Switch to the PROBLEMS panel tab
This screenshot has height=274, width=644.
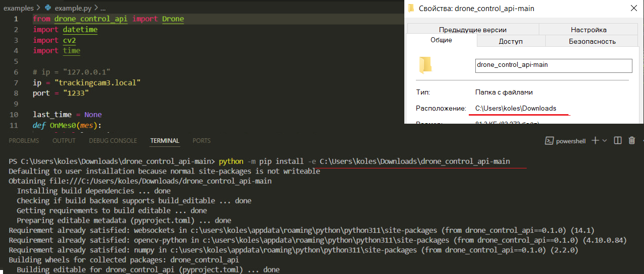tap(24, 141)
